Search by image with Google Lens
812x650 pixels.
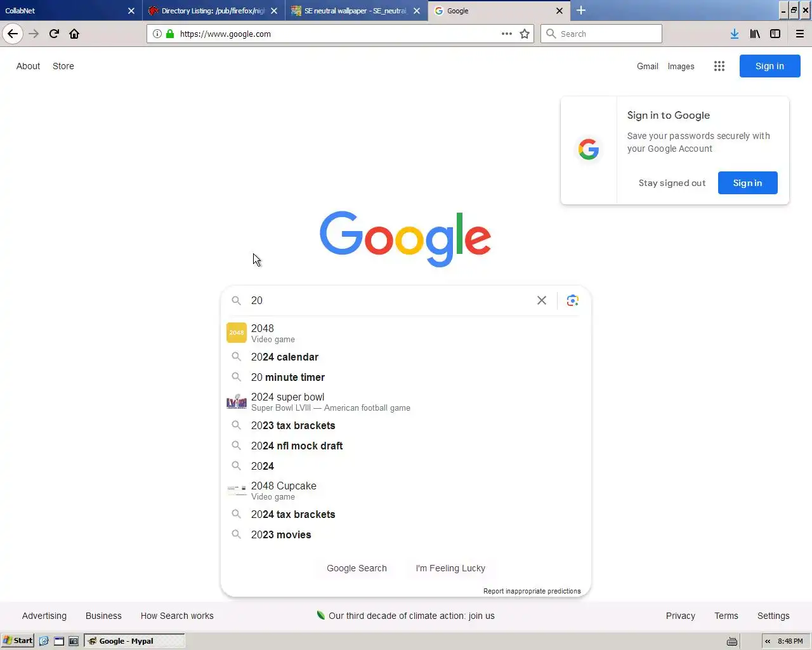click(572, 300)
